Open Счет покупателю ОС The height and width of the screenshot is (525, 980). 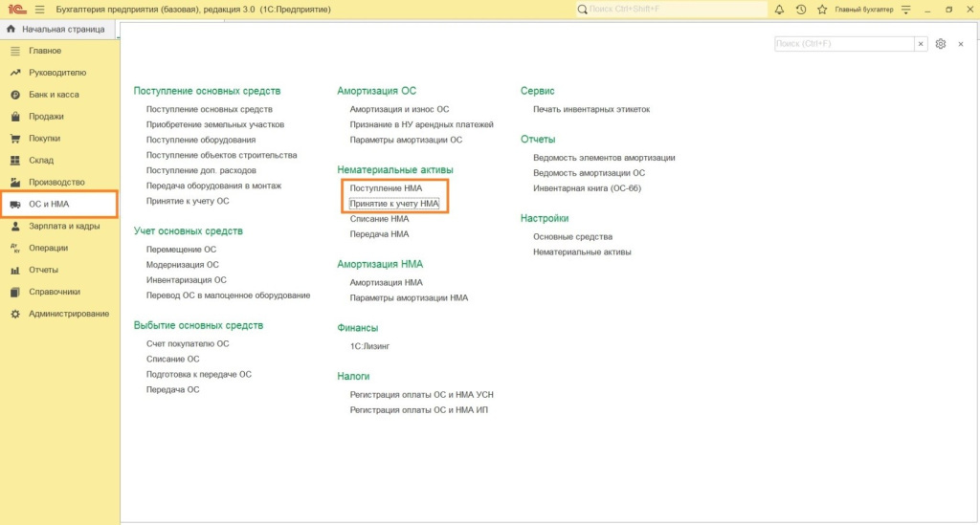click(188, 343)
